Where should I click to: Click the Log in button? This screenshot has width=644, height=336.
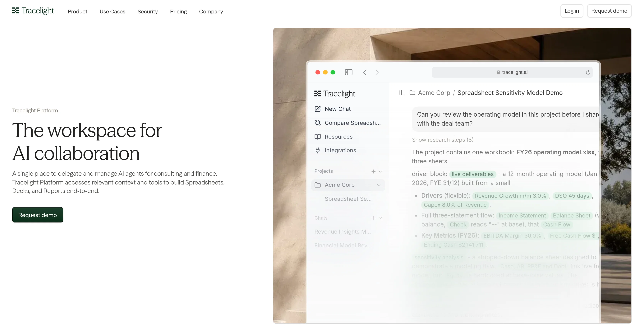[572, 11]
